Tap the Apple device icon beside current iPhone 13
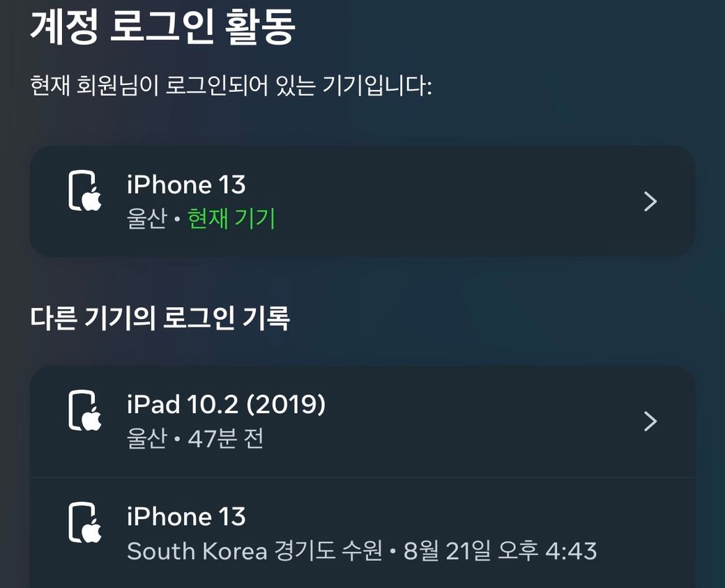This screenshot has width=725, height=588. pos(85,191)
